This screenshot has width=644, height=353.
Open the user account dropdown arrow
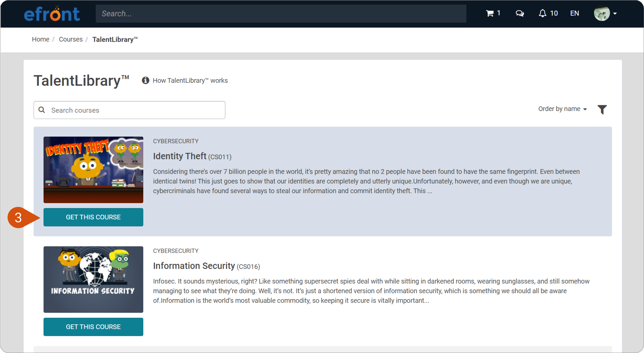[x=614, y=13]
